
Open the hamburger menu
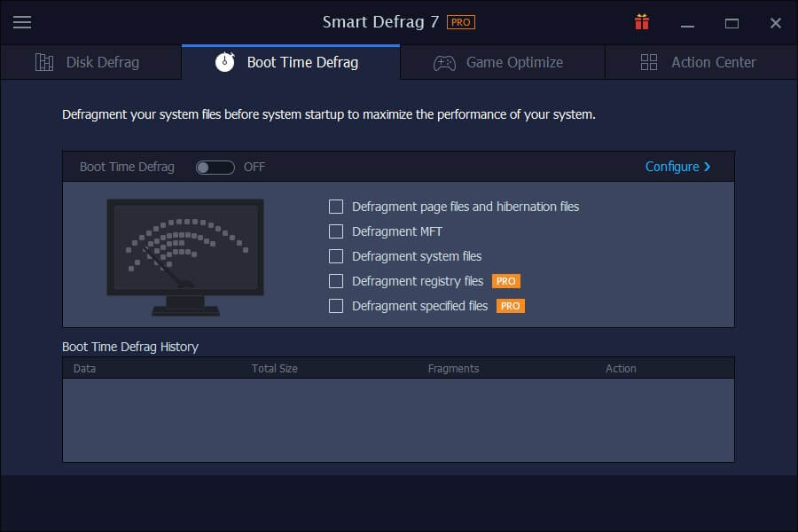(22, 22)
